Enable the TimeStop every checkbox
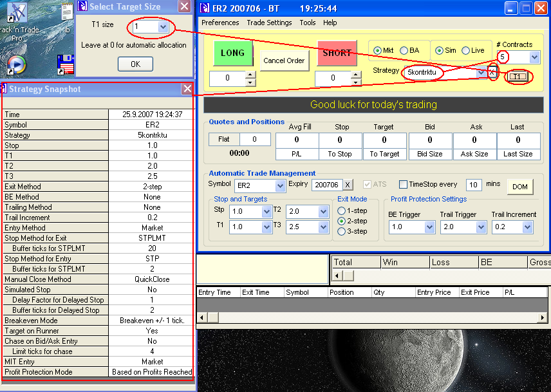 (404, 185)
